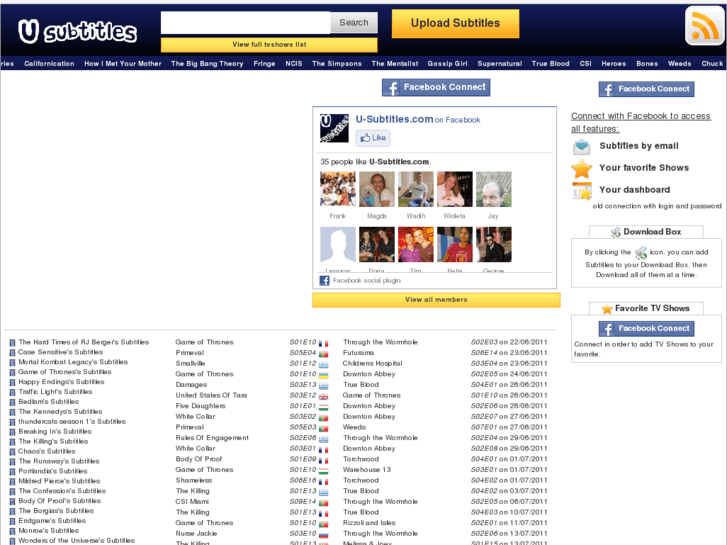The width and height of the screenshot is (727, 545).
Task: Open Childrens Hospital S03E04 entry
Action: pyautogui.click(x=372, y=364)
